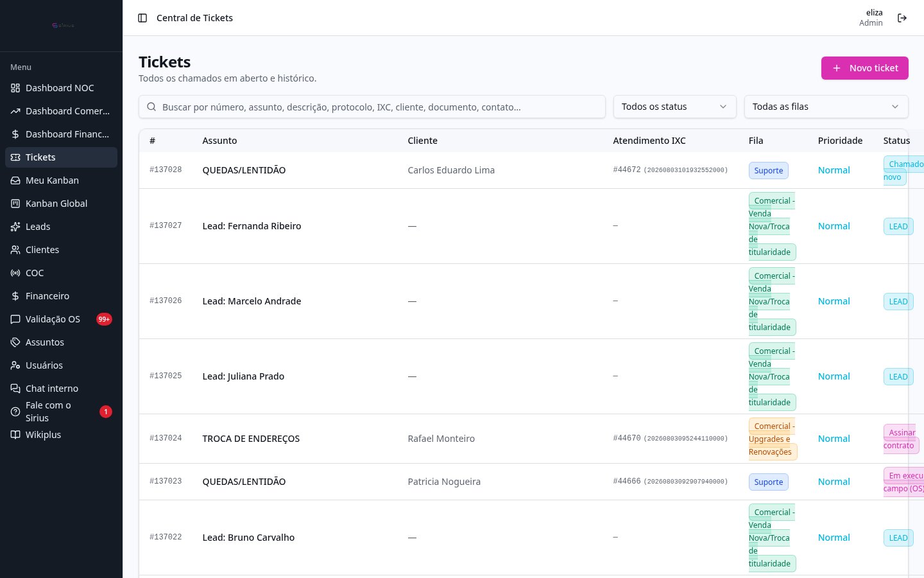Click IXC attendance #44666
This screenshot has height=578, width=924.
click(x=670, y=482)
